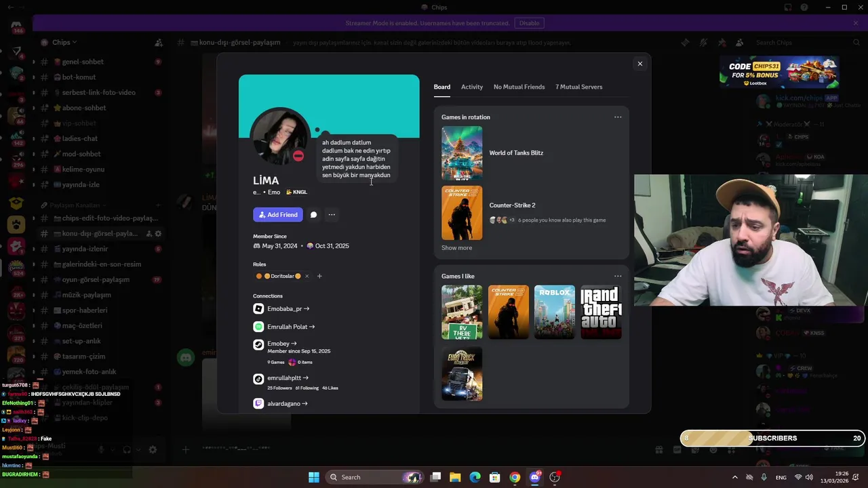Open Games I like options menu
The height and width of the screenshot is (488, 868).
click(618, 276)
